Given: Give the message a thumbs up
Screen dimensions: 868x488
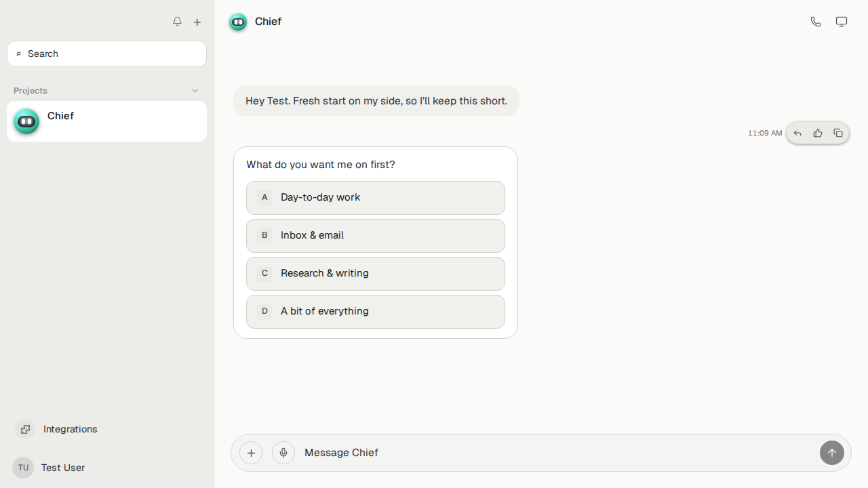Looking at the screenshot, I should [818, 134].
